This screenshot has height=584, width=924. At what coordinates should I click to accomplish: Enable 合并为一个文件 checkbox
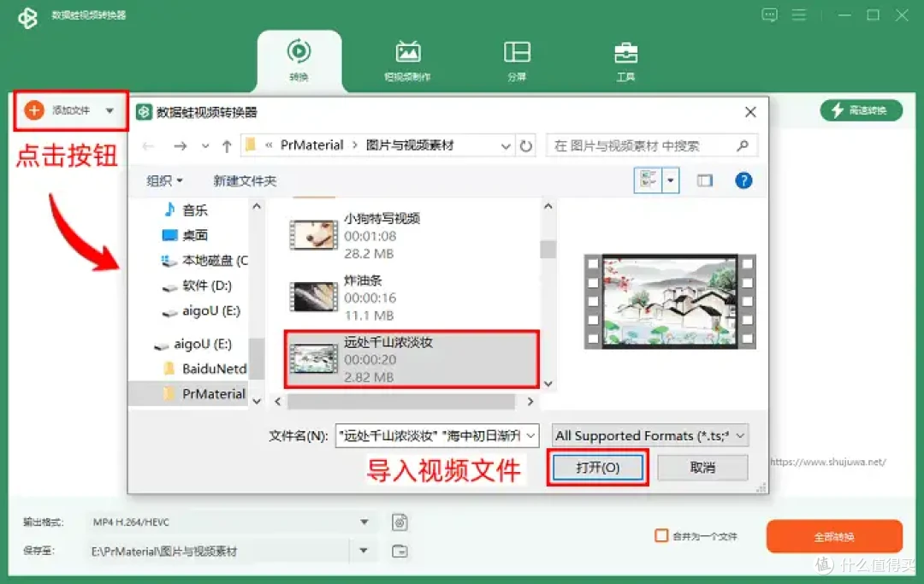point(661,536)
